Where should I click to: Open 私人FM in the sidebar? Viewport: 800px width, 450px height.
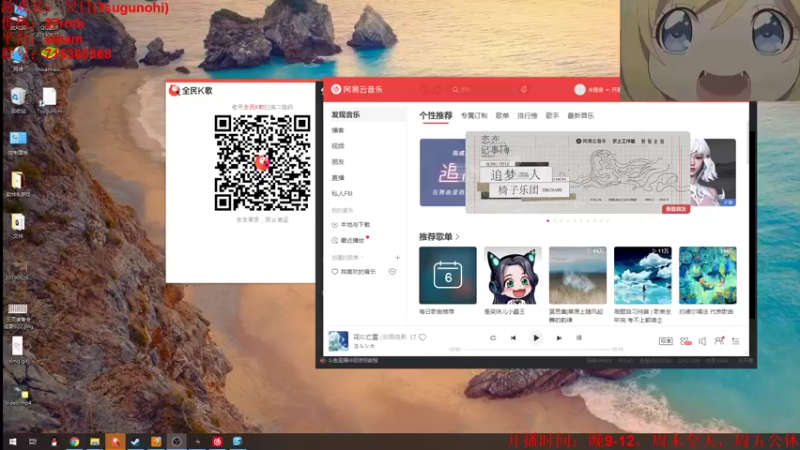point(342,193)
